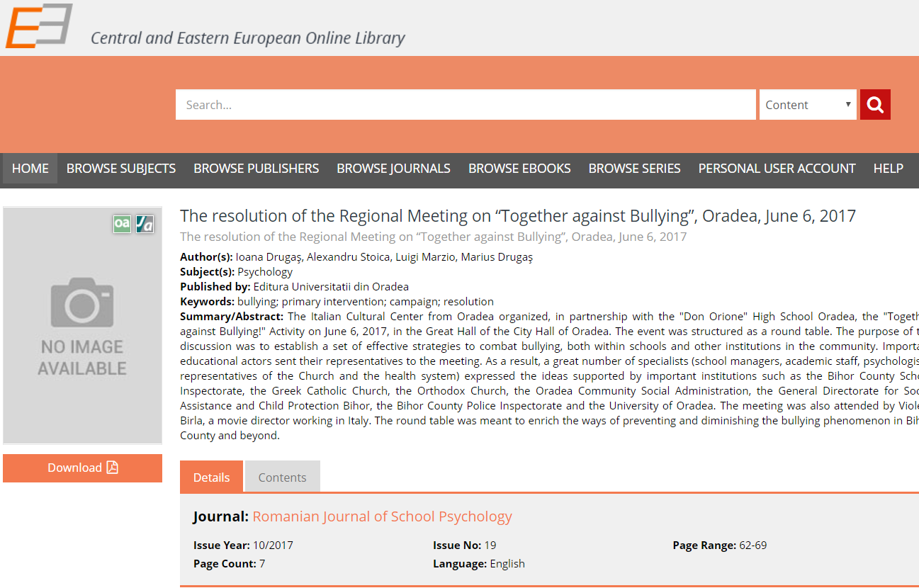Open BROWSE EBOOKS menu item
Screen dimensions: 919x588
point(519,169)
